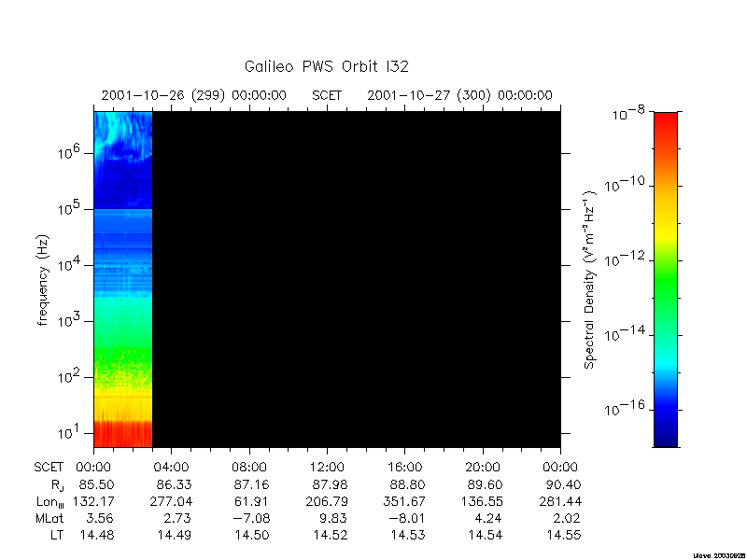This screenshot has width=747, height=560.
Task: Click the 'frequency (Hz)' axis label
Action: pos(43,280)
